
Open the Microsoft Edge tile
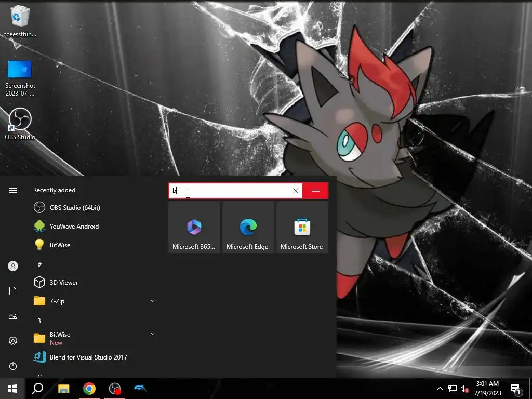click(x=248, y=227)
